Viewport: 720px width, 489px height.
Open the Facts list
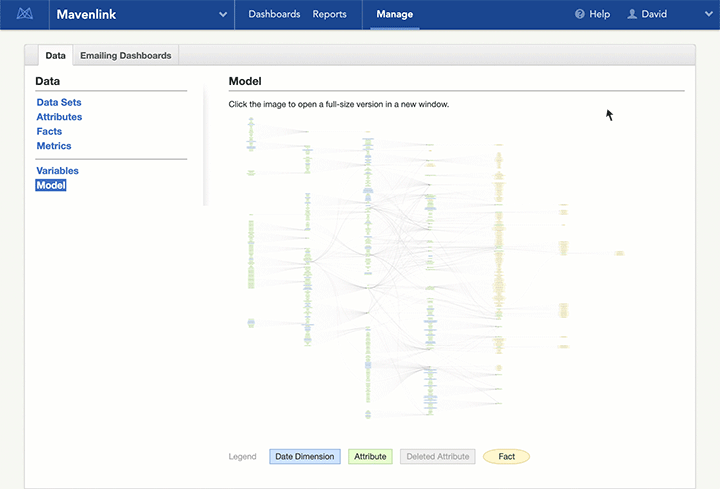[49, 131]
